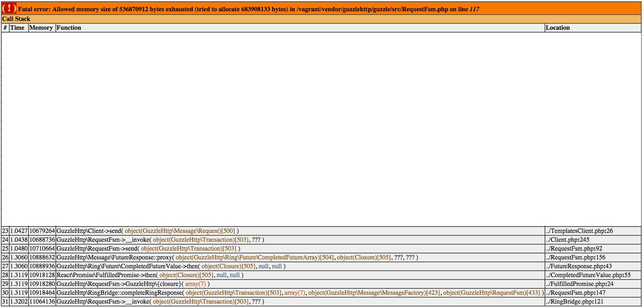Click RequestFsm->send function cell
Image resolution: width=644 pixels, height=308 pixels.
coord(300,249)
